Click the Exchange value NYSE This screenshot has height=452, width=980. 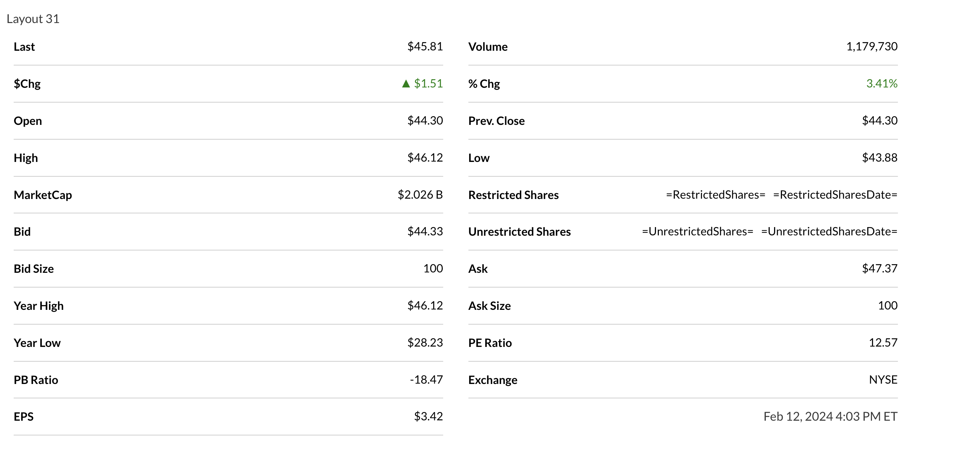click(x=882, y=379)
